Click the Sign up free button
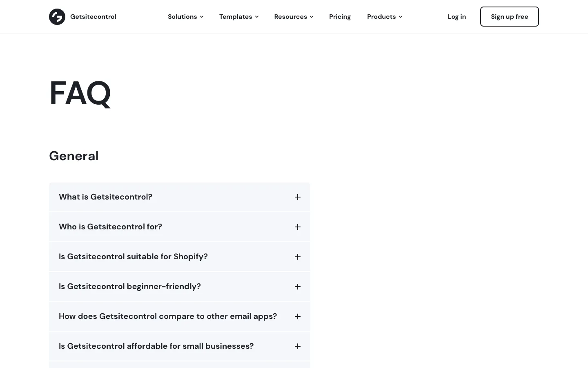This screenshot has width=588, height=368. 509,17
